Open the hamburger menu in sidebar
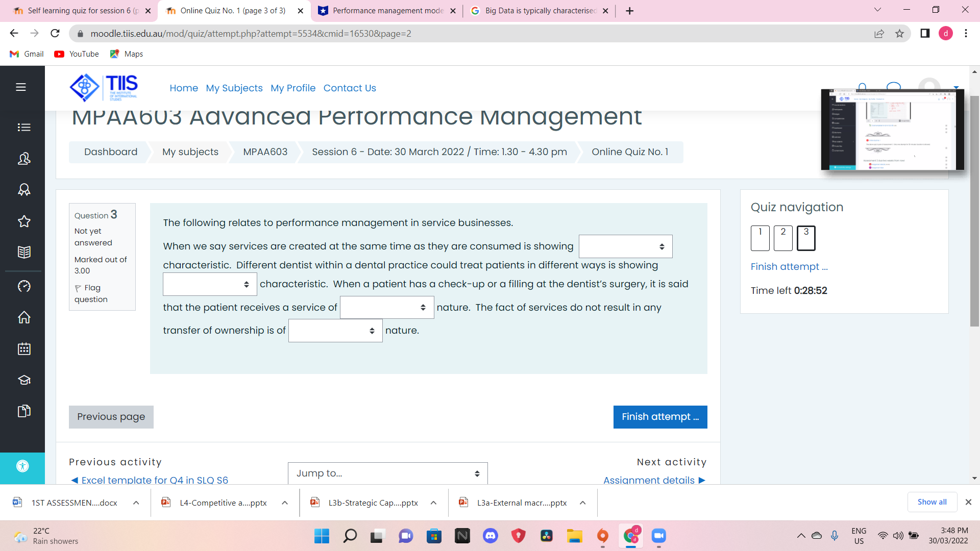Viewport: 980px width, 551px height. [21, 87]
